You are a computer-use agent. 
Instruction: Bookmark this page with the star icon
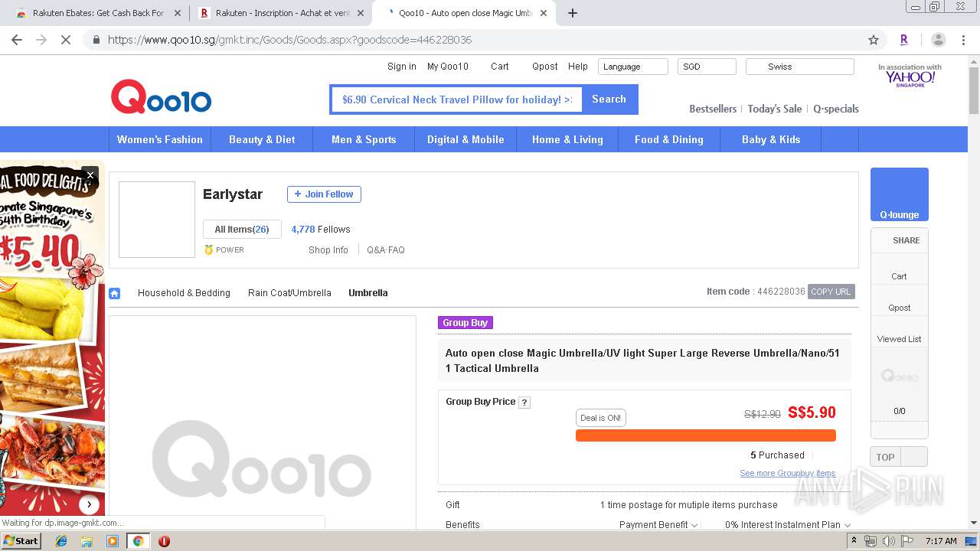click(873, 40)
